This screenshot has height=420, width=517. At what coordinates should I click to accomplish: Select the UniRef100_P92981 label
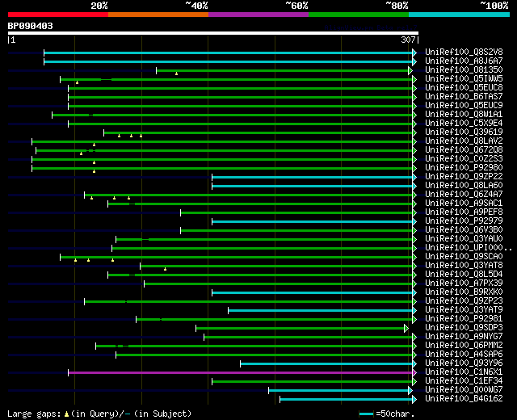click(x=464, y=319)
